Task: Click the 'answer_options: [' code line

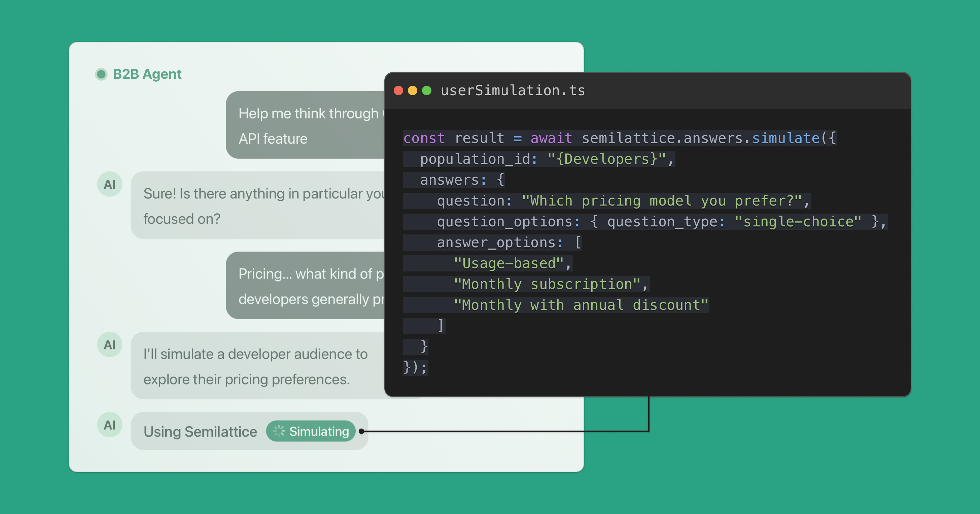Action: (492, 243)
